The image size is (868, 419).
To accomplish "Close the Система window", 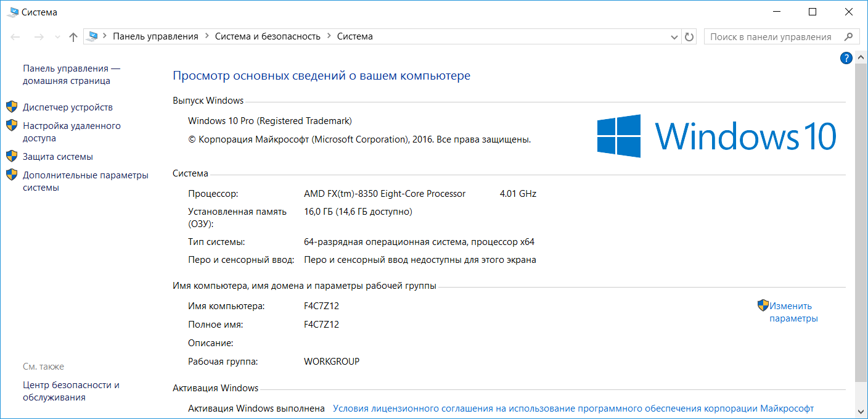I will click(x=849, y=12).
